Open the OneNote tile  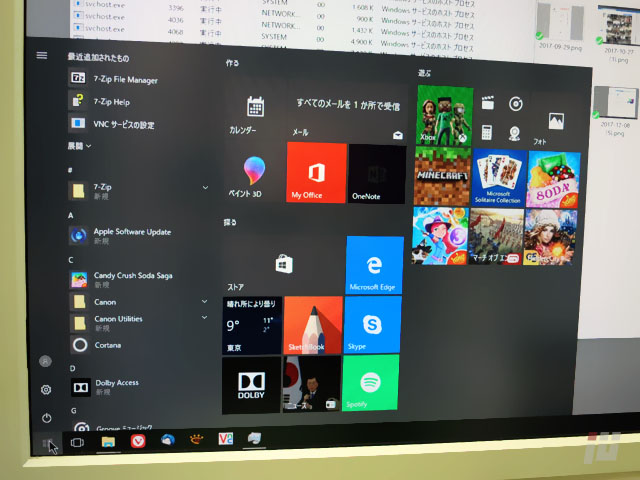pyautogui.click(x=377, y=174)
